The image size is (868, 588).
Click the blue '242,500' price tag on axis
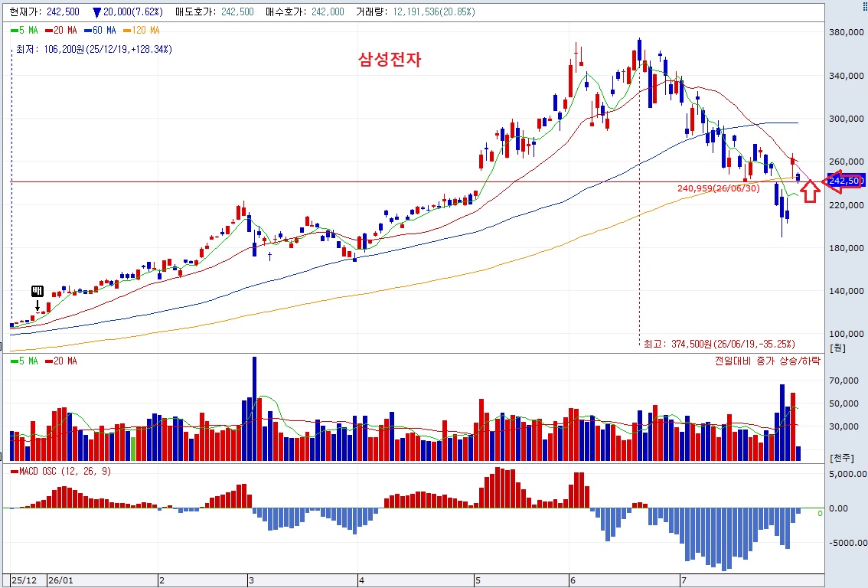[x=846, y=181]
